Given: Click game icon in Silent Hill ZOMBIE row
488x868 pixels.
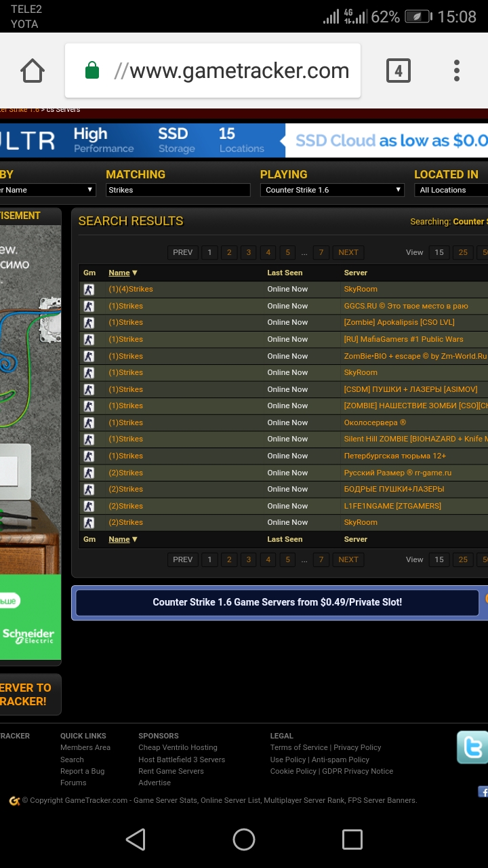Looking at the screenshot, I should [x=89, y=439].
